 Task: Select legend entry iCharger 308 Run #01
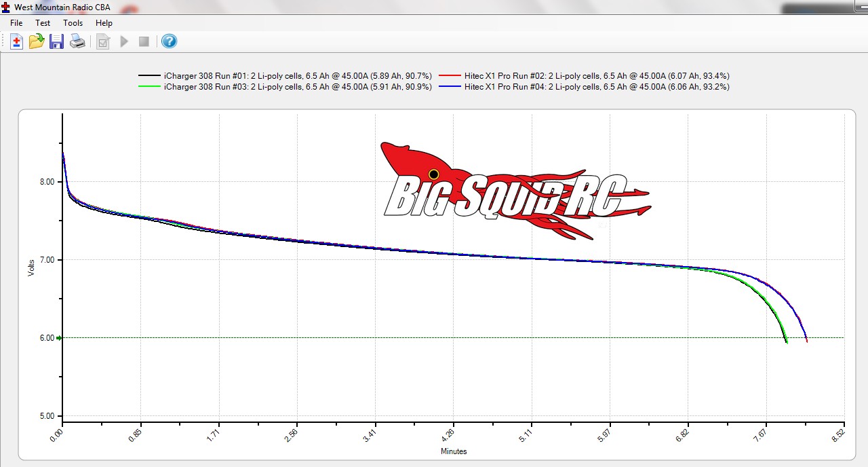point(298,76)
